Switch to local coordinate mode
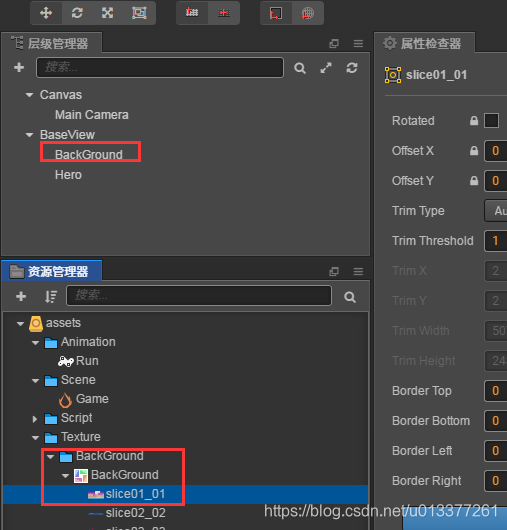This screenshot has width=507, height=530. tap(276, 13)
